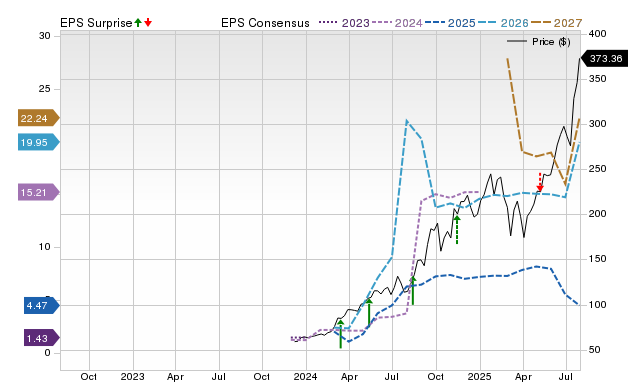Click the EPS Surprise legend label
The width and height of the screenshot is (640, 382).
[96, 23]
